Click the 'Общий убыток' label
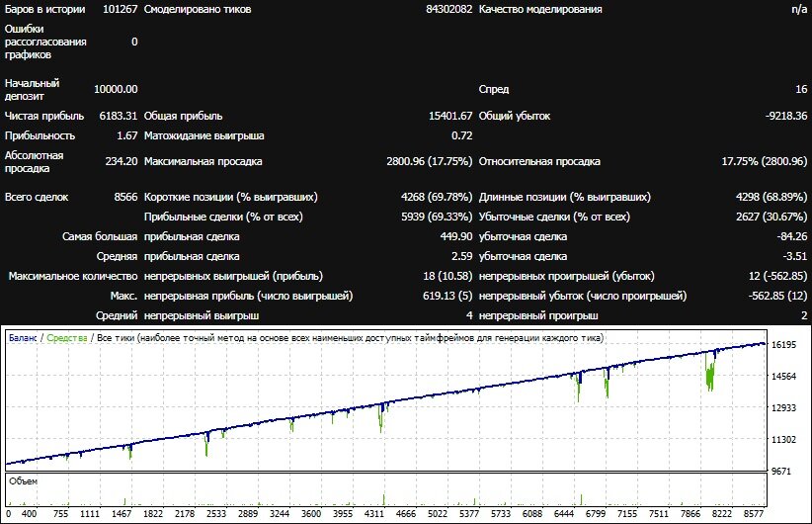812x524 pixels. [x=515, y=116]
